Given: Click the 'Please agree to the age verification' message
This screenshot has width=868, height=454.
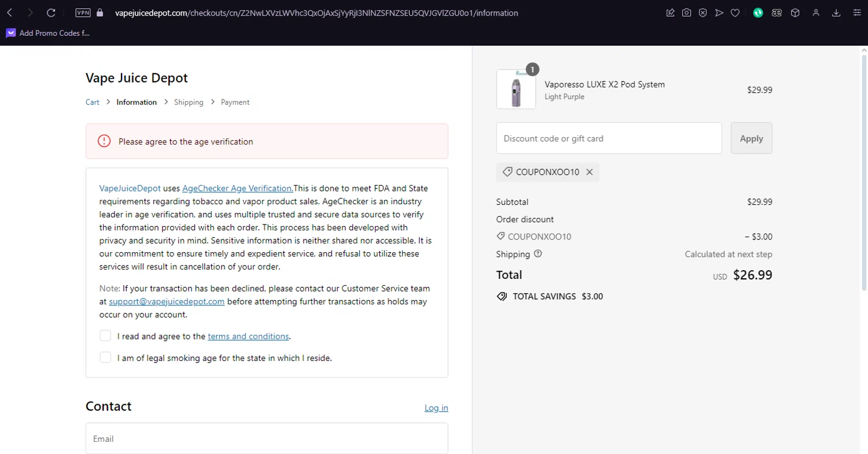Looking at the screenshot, I should 186,141.
